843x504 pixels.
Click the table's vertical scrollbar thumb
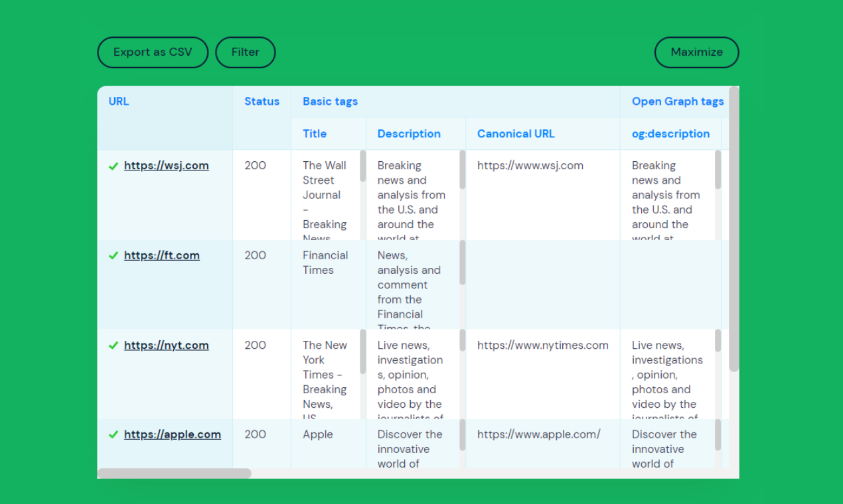(x=733, y=229)
